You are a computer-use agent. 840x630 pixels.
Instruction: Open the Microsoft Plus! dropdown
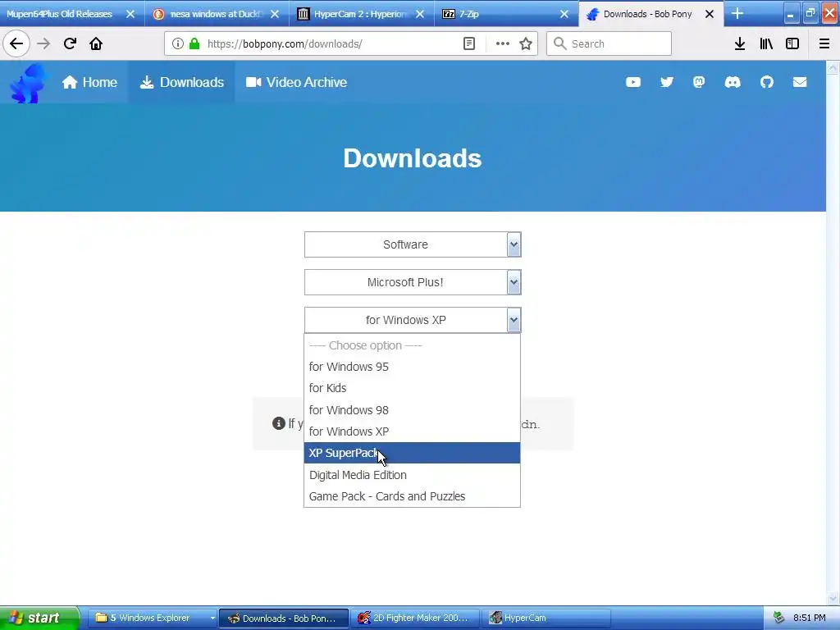tap(413, 282)
